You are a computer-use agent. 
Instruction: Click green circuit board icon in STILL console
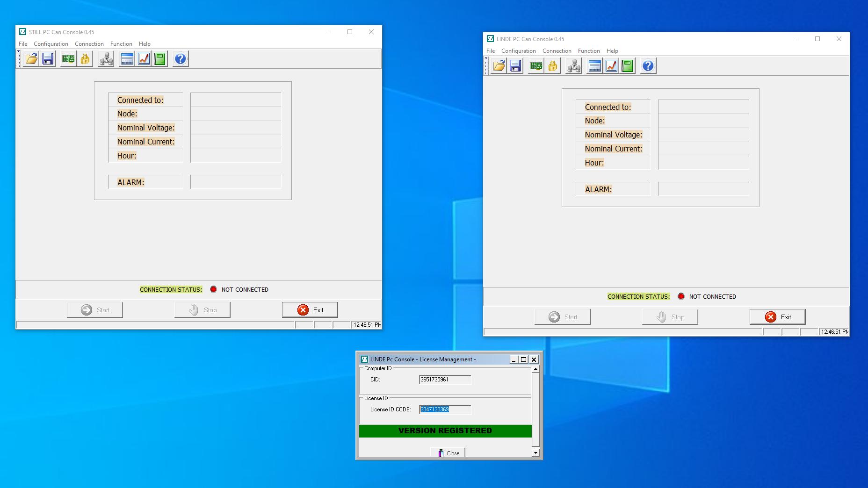pyautogui.click(x=68, y=59)
